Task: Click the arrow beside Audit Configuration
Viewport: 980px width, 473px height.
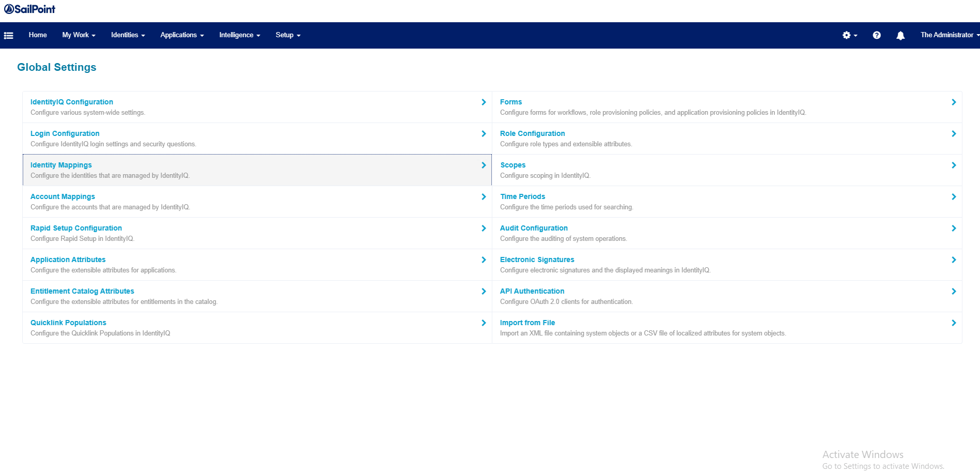Action: tap(954, 228)
